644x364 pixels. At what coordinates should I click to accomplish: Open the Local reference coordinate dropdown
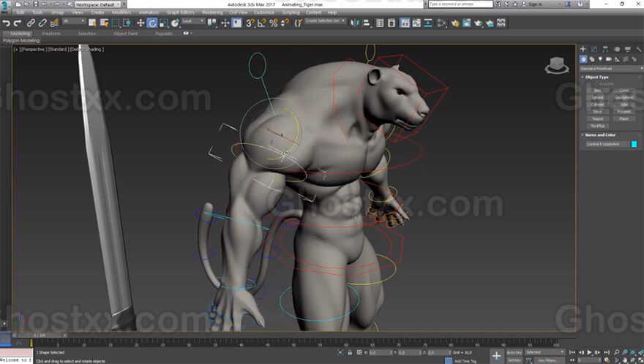[x=193, y=21]
